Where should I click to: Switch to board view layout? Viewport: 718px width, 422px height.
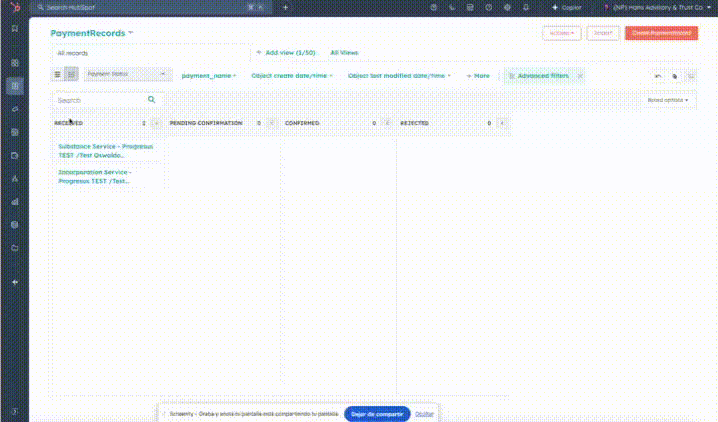coord(71,75)
